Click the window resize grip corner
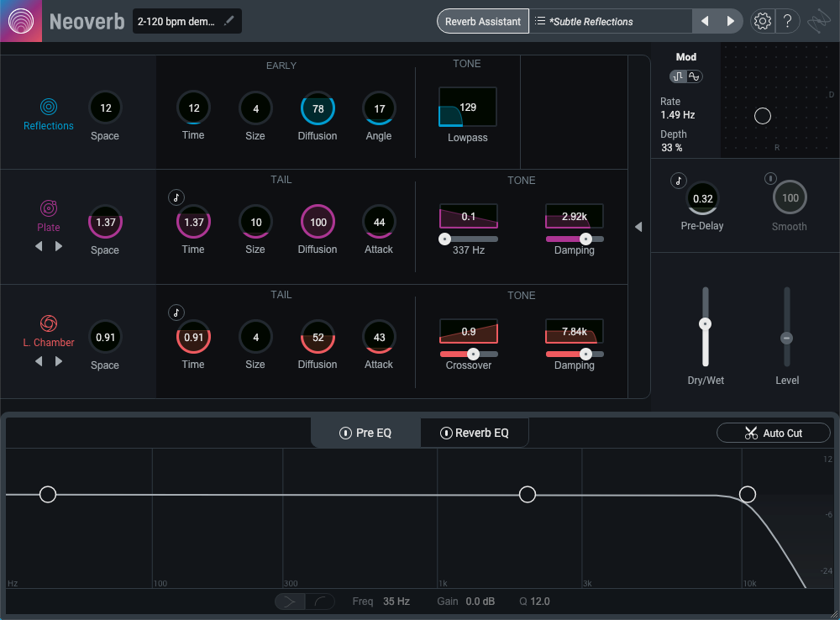This screenshot has height=620, width=840. pos(833,614)
